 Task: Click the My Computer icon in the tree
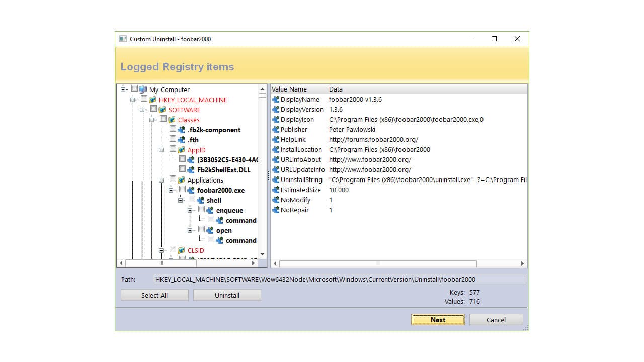pos(143,89)
